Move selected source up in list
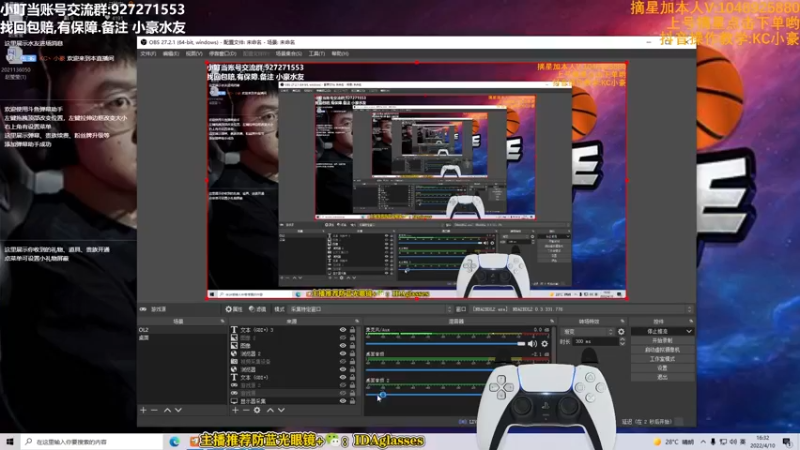This screenshot has height=450, width=800. 270,410
